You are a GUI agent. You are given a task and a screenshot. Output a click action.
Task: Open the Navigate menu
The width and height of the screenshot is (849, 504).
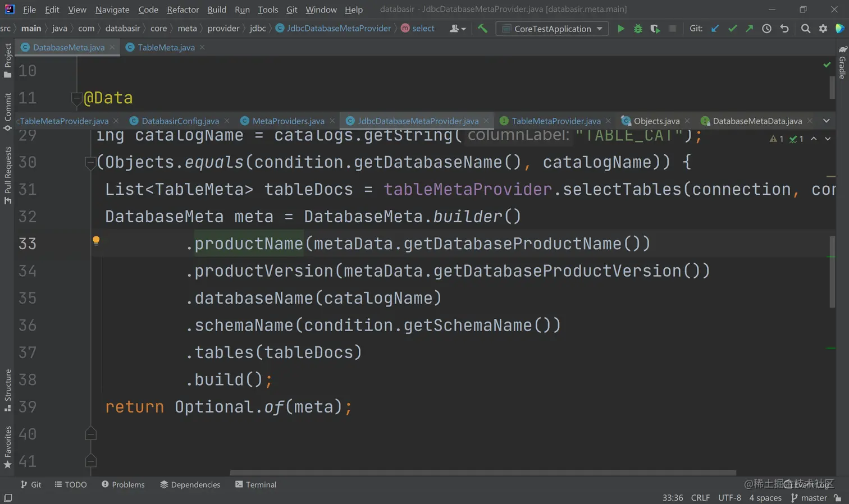click(x=112, y=10)
